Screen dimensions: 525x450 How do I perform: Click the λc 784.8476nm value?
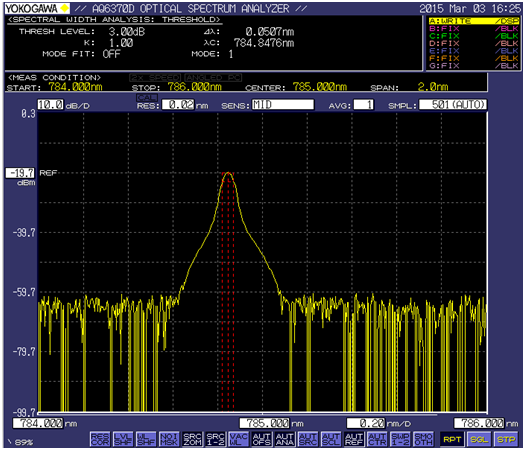coord(264,43)
